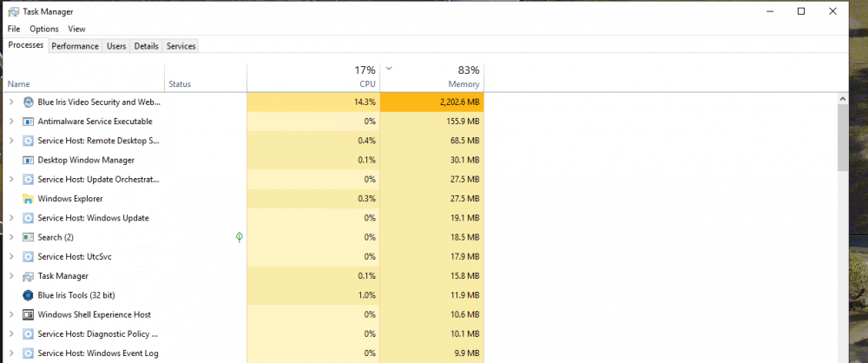Image resolution: width=868 pixels, height=363 pixels.
Task: Select the 18.5 MB memory value
Action: [x=467, y=237]
